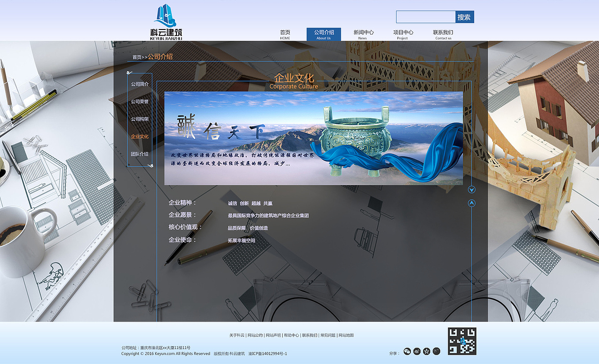Click the 首页 breadcrumb link
599x364 pixels.
tap(137, 57)
